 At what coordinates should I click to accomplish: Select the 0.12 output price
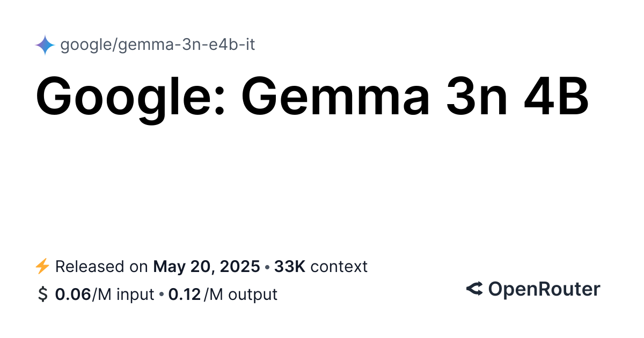point(185,295)
